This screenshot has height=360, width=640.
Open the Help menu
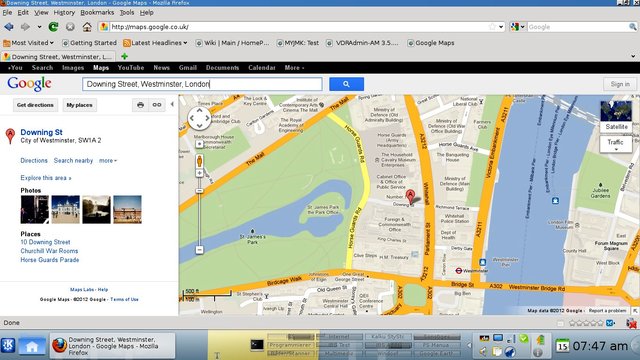point(147,13)
